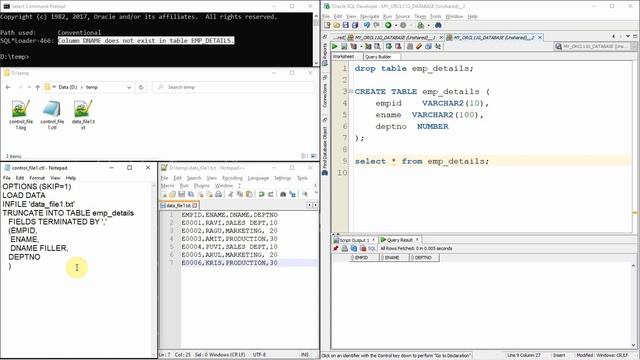The width and height of the screenshot is (640, 360).
Task: Open editor tab list dropdown in SQL Developer
Action: click(x=628, y=37)
